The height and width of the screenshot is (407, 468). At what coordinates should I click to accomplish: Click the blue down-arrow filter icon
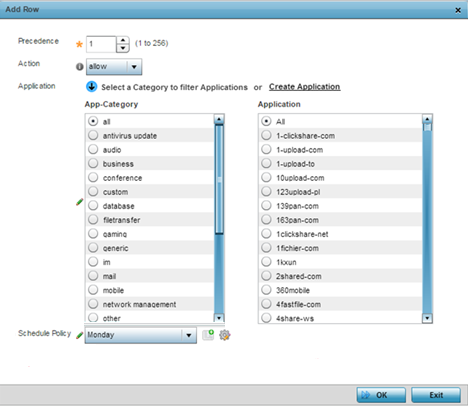pyautogui.click(x=91, y=87)
